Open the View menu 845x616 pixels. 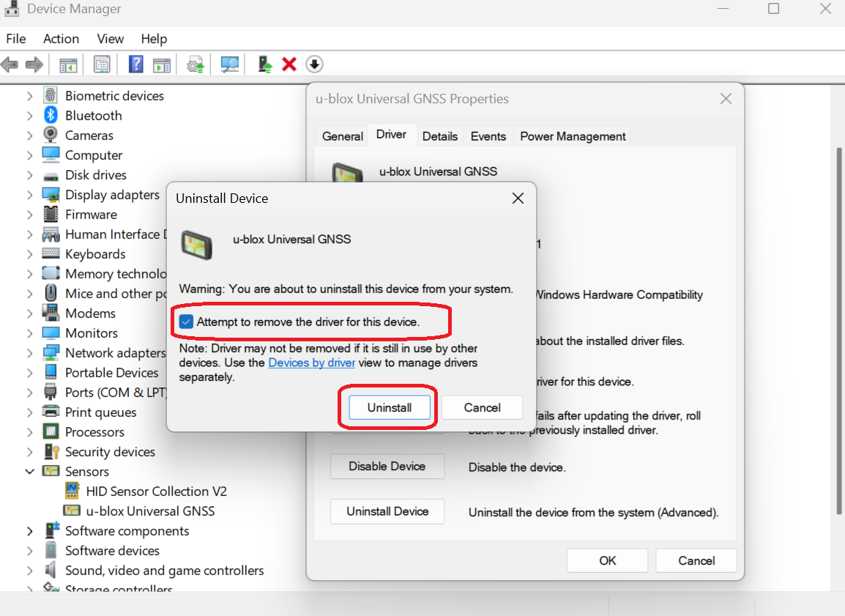pyautogui.click(x=111, y=39)
